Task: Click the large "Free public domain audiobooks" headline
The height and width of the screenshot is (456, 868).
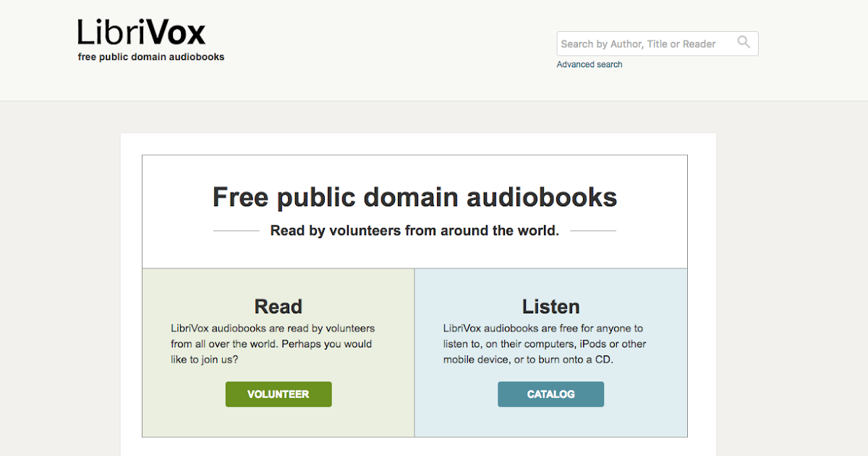Action: (414, 197)
